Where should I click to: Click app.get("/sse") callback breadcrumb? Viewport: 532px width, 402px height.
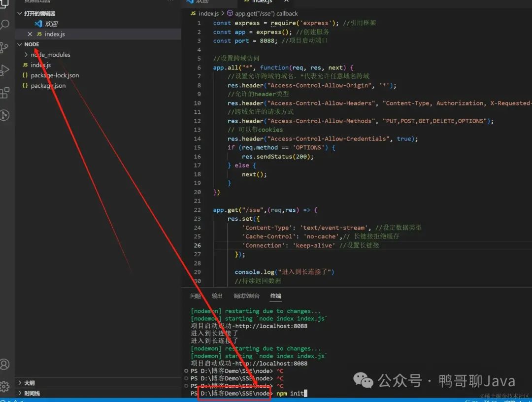coord(266,13)
